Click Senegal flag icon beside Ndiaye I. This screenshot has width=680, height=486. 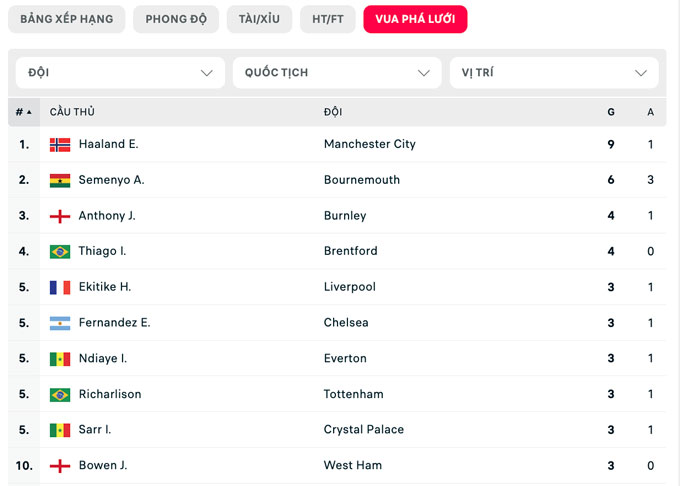(x=60, y=359)
